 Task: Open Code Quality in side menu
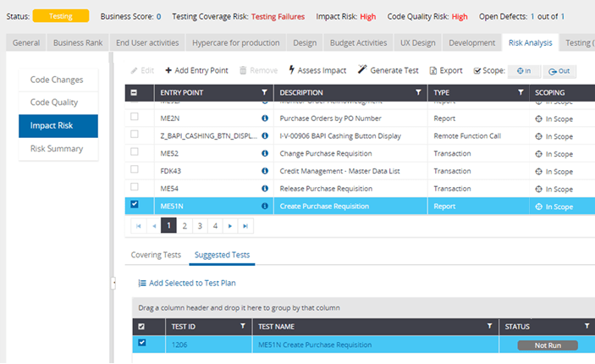pyautogui.click(x=58, y=102)
